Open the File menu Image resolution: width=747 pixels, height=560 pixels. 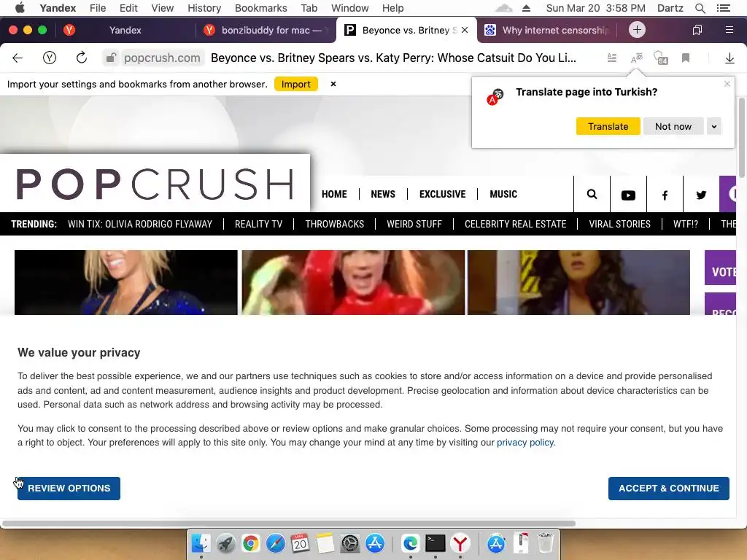pos(98,8)
